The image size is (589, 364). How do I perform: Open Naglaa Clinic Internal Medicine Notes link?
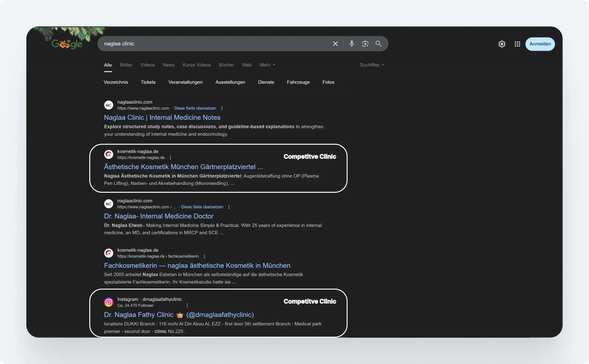click(162, 118)
